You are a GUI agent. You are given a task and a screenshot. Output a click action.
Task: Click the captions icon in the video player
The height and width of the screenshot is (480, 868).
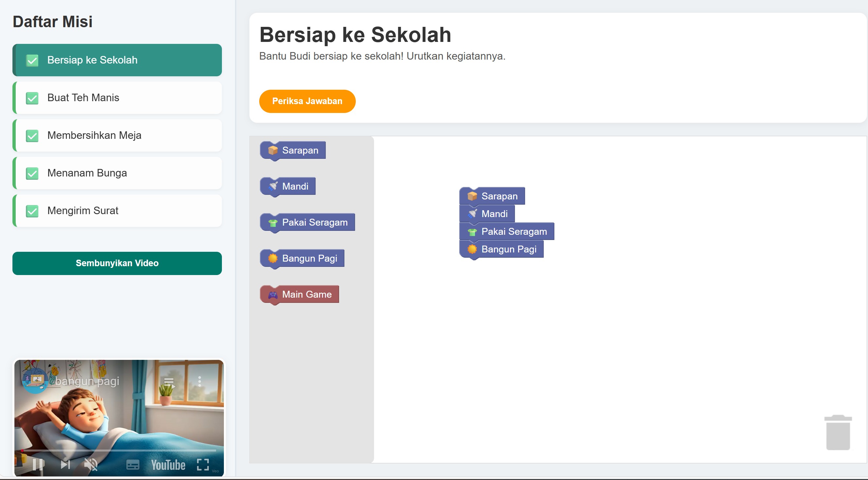134,465
